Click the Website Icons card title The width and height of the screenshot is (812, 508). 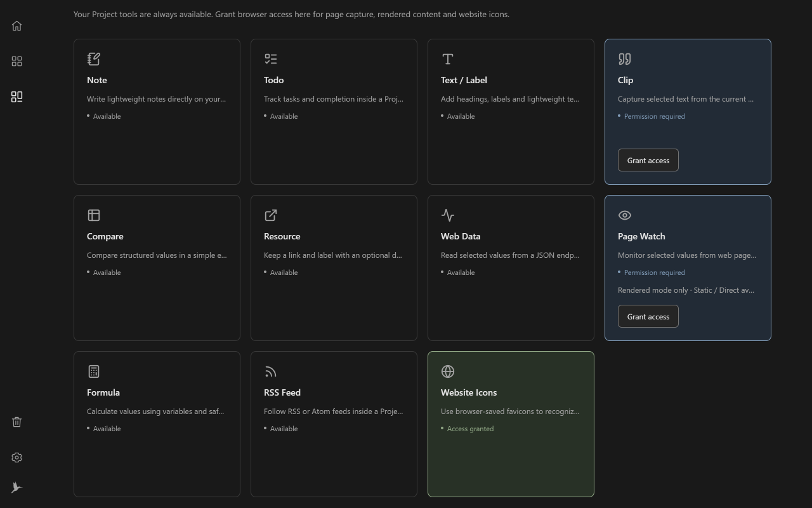click(469, 392)
